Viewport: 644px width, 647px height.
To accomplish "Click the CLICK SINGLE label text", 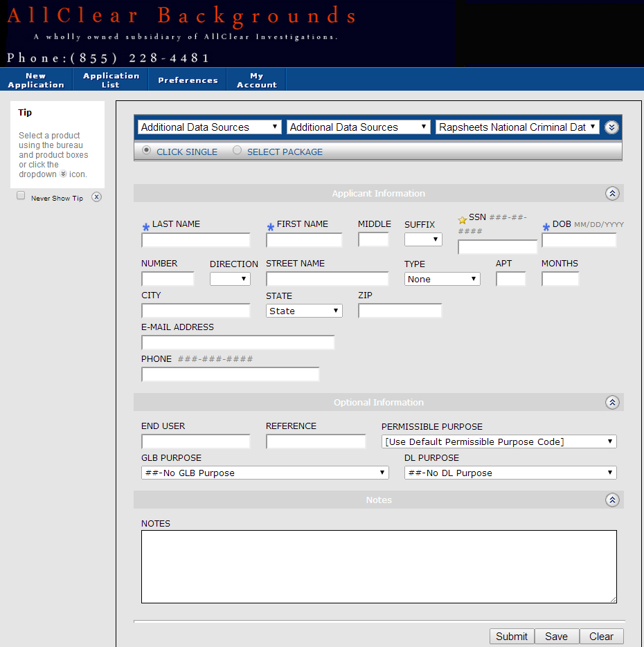I will (187, 152).
